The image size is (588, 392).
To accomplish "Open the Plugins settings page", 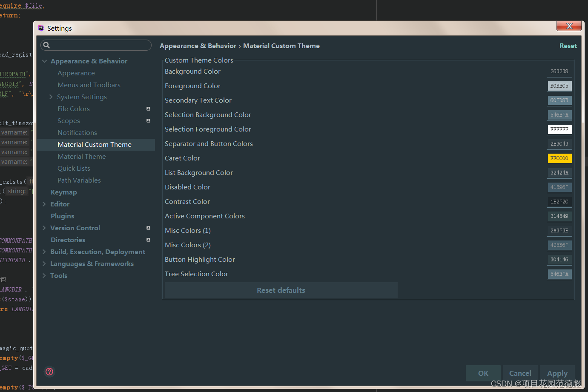I will (62, 216).
